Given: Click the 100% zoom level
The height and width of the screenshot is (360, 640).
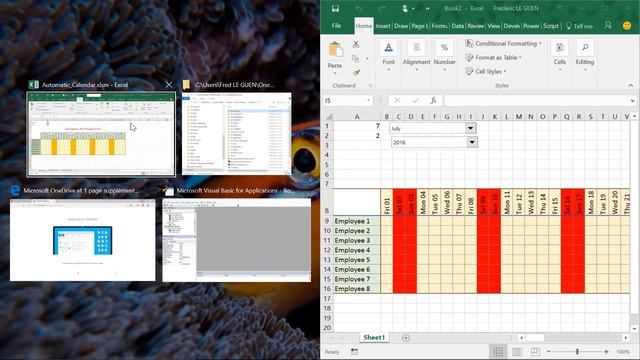Looking at the screenshot, I should pos(623,351).
